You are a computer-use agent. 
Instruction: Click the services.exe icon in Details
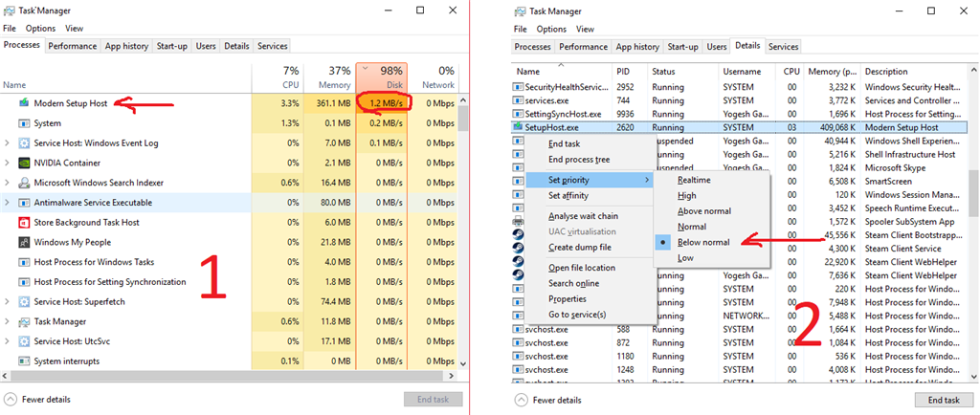point(518,100)
